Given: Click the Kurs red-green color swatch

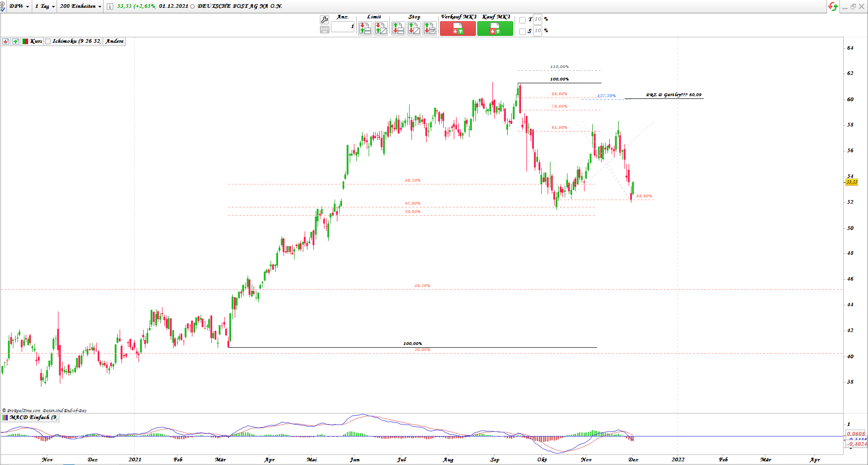Looking at the screenshot, I should [26, 41].
